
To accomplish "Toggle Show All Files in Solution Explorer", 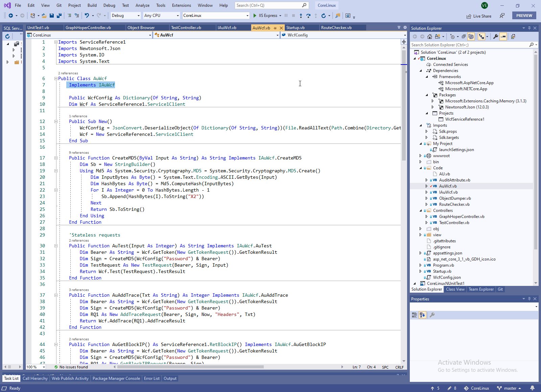I will 471,36.
